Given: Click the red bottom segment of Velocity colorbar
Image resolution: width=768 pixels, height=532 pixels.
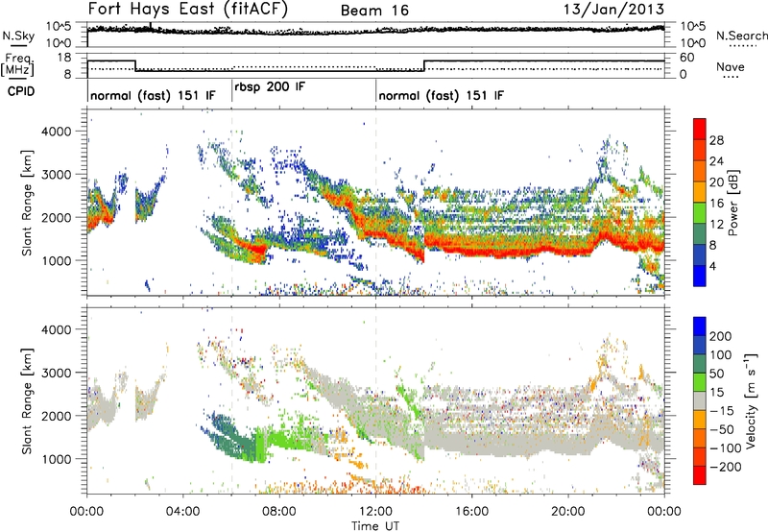Looking at the screenshot, I should coord(700,475).
